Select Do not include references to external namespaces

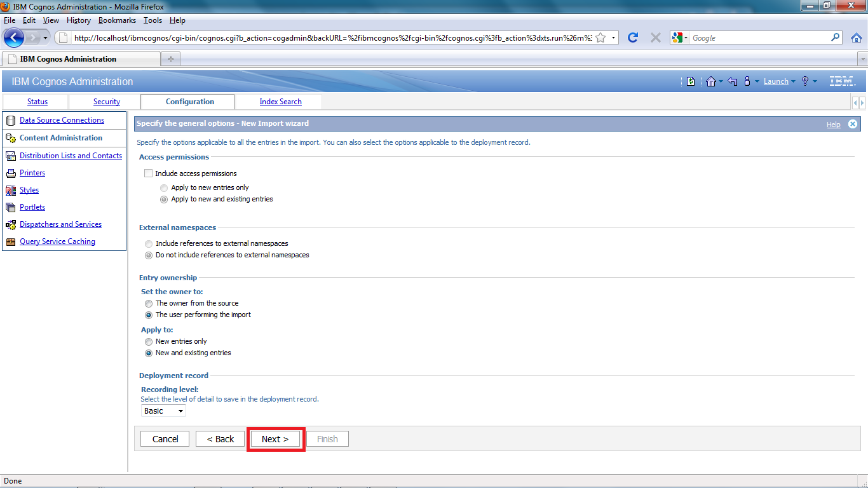pyautogui.click(x=149, y=255)
